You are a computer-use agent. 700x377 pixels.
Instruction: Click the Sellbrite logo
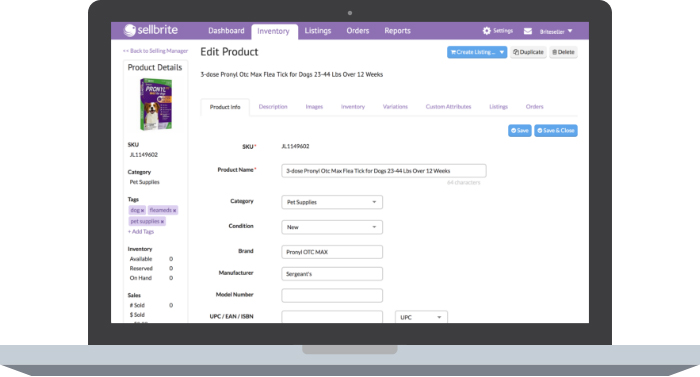tap(151, 30)
